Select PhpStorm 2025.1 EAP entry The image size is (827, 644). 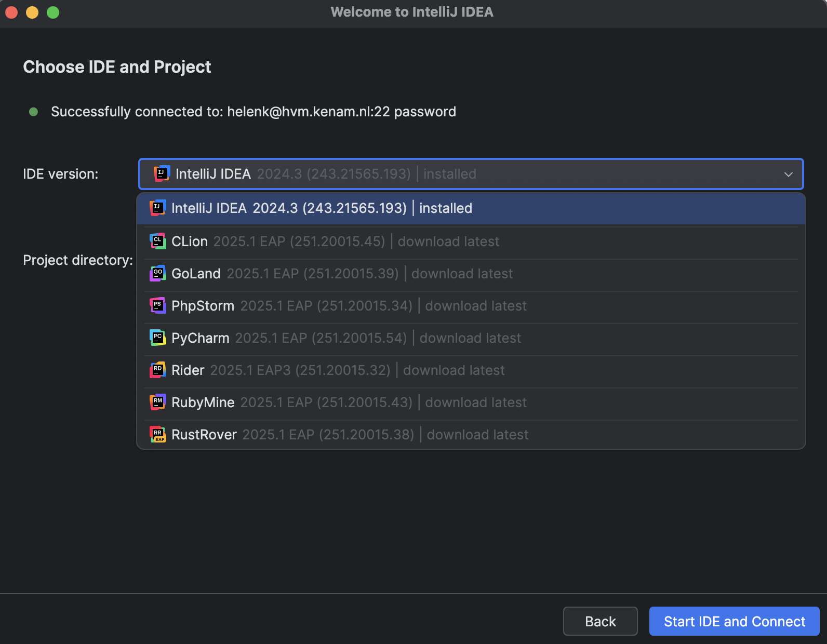point(349,306)
